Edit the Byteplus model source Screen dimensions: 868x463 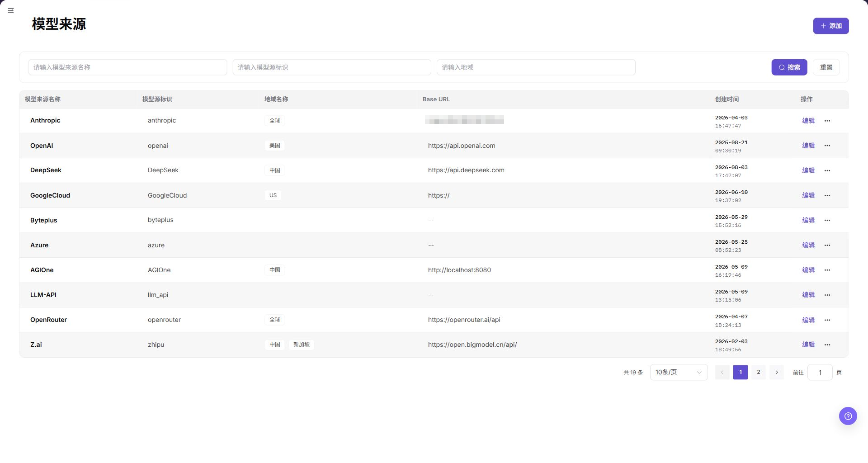[x=808, y=220]
